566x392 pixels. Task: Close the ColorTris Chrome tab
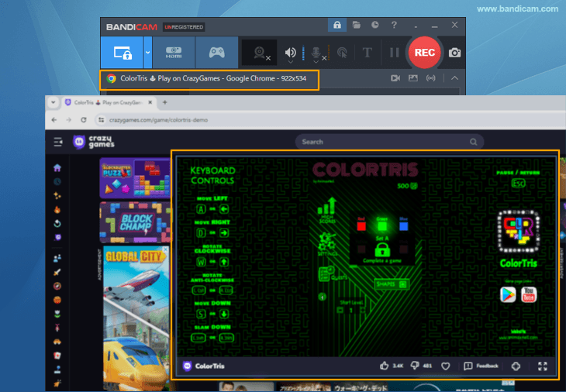[x=150, y=102]
